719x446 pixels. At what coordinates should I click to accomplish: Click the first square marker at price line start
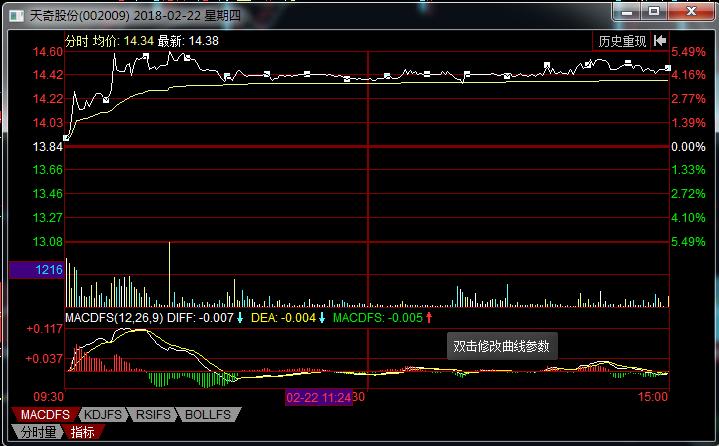pyautogui.click(x=66, y=138)
